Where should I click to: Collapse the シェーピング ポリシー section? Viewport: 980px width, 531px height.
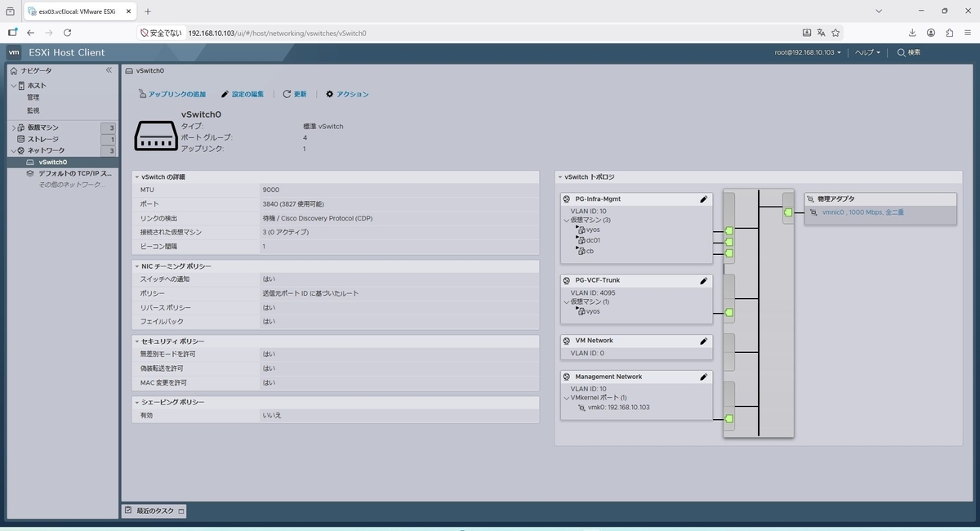coord(137,403)
